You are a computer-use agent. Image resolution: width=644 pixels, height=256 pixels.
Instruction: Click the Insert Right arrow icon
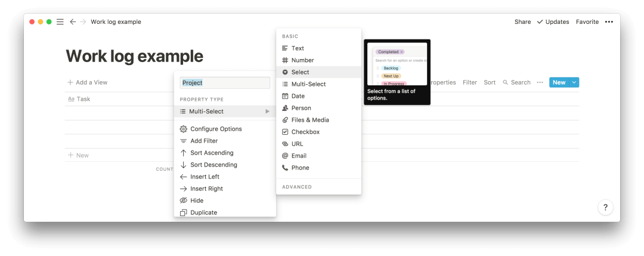[x=184, y=189]
